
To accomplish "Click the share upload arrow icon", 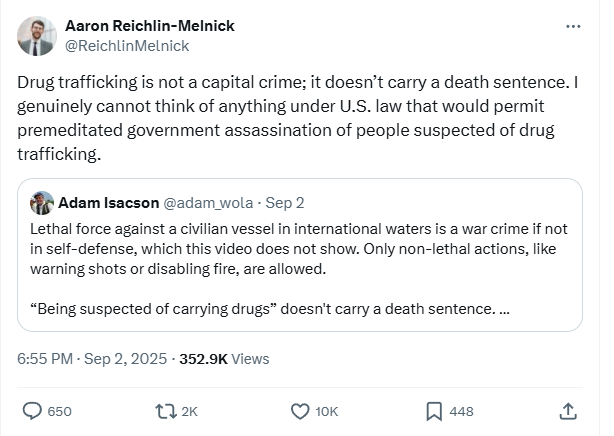I will click(567, 410).
